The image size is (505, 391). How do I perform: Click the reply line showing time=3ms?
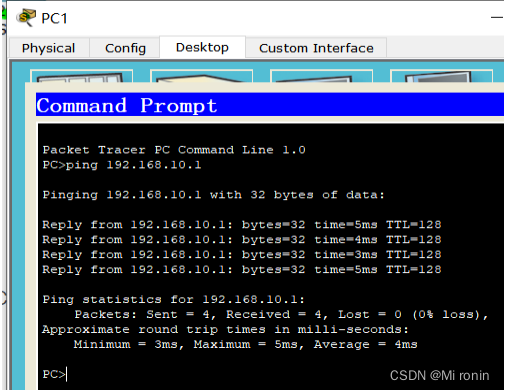pos(242,255)
